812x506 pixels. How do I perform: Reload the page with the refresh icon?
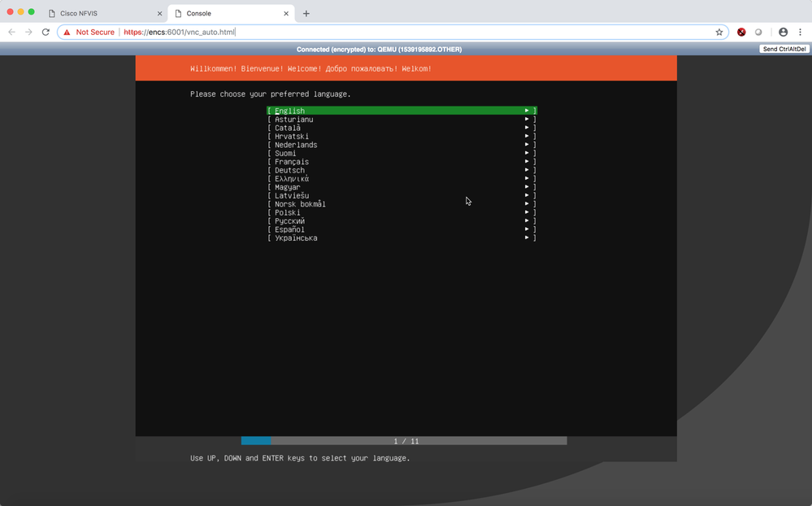(x=46, y=33)
